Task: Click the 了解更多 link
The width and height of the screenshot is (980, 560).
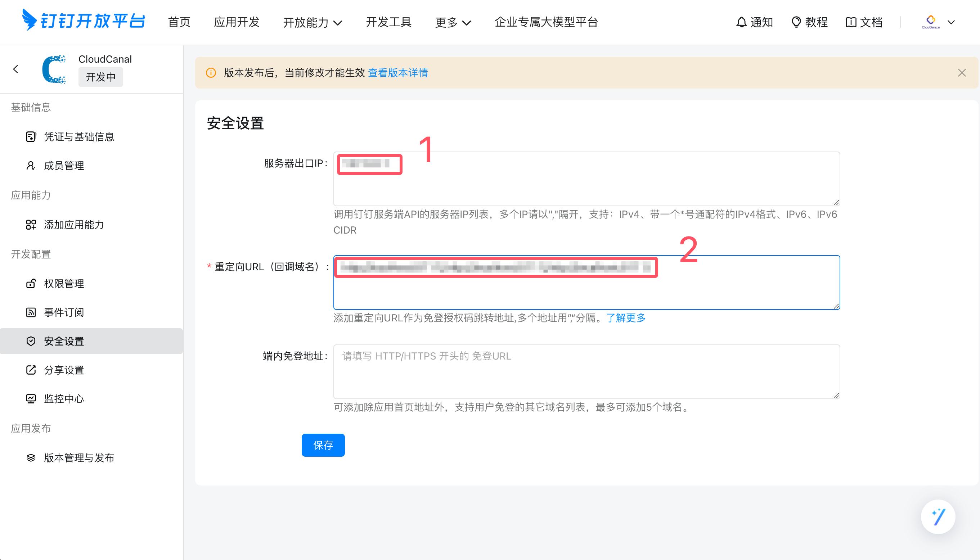Action: (626, 318)
